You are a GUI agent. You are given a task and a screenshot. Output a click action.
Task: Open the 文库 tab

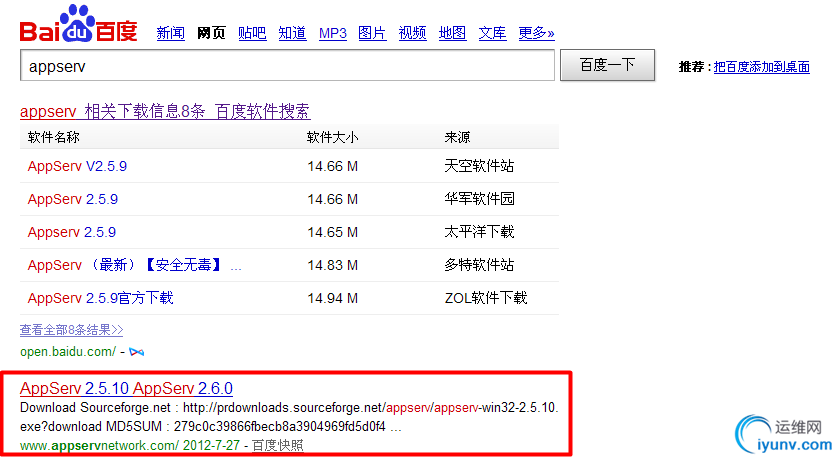(x=492, y=33)
